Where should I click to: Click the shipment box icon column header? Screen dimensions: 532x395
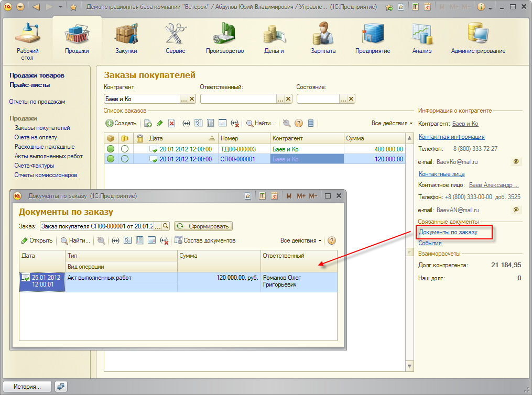point(111,138)
